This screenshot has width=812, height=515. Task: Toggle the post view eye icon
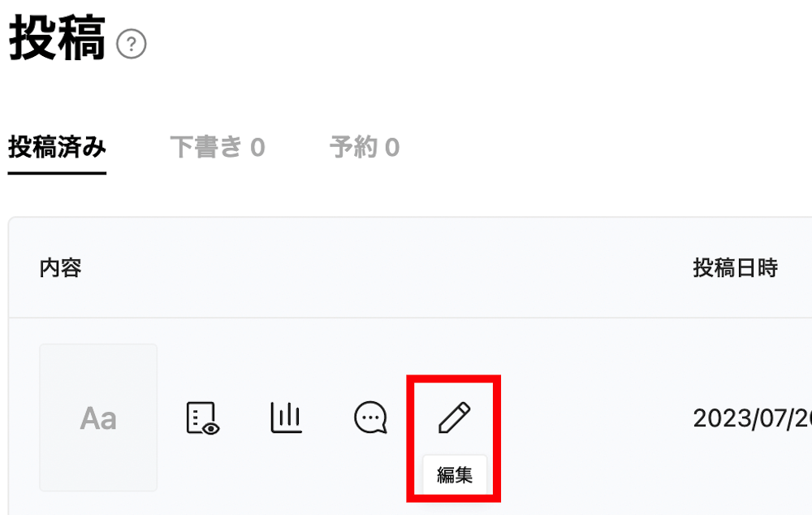[202, 418]
